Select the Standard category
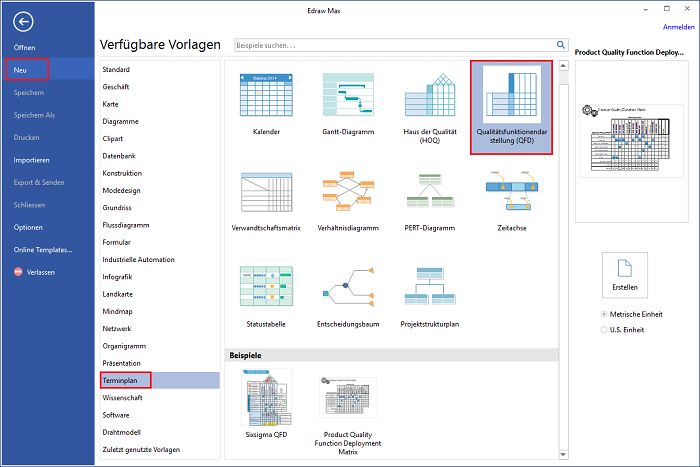Viewport: 700px width, 467px height. click(116, 69)
